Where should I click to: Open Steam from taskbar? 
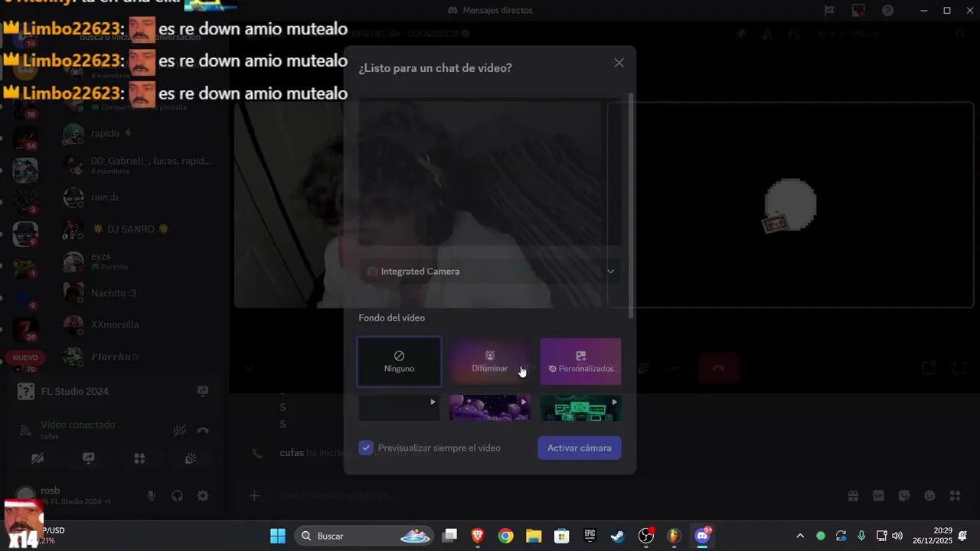pos(618,536)
